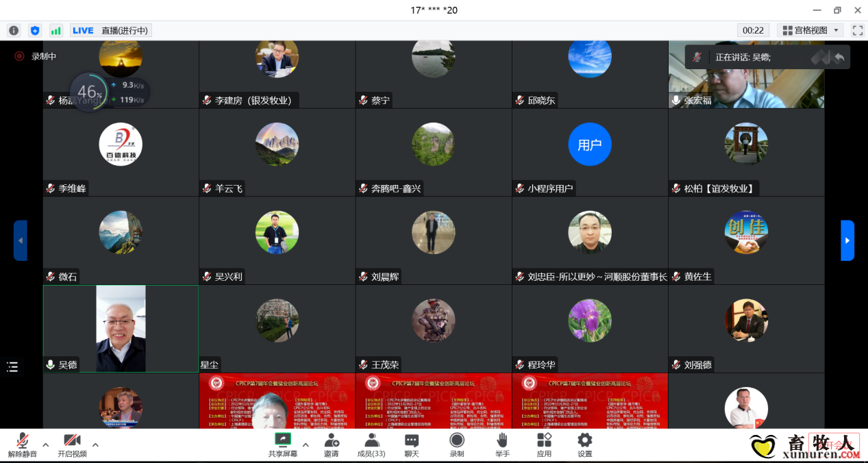The width and height of the screenshot is (868, 463).
Task: Open the 应用 apps icon
Action: (544, 445)
